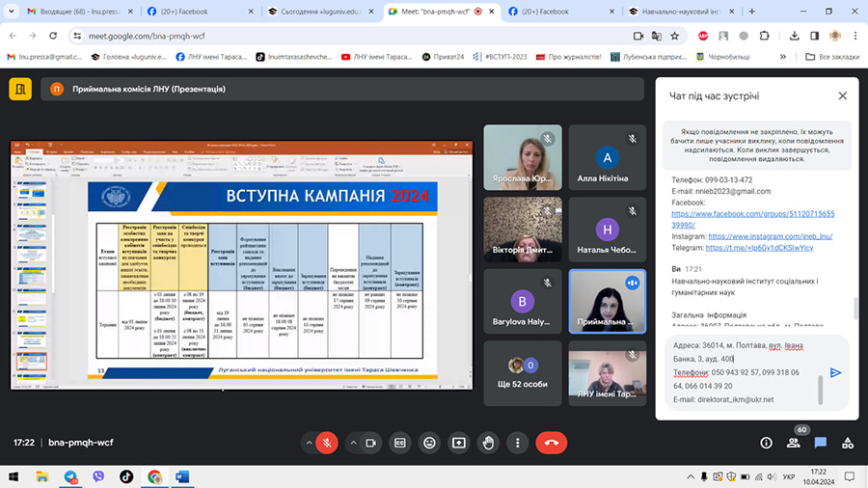
Task: Open the Activities icon in bottom right
Action: [848, 443]
